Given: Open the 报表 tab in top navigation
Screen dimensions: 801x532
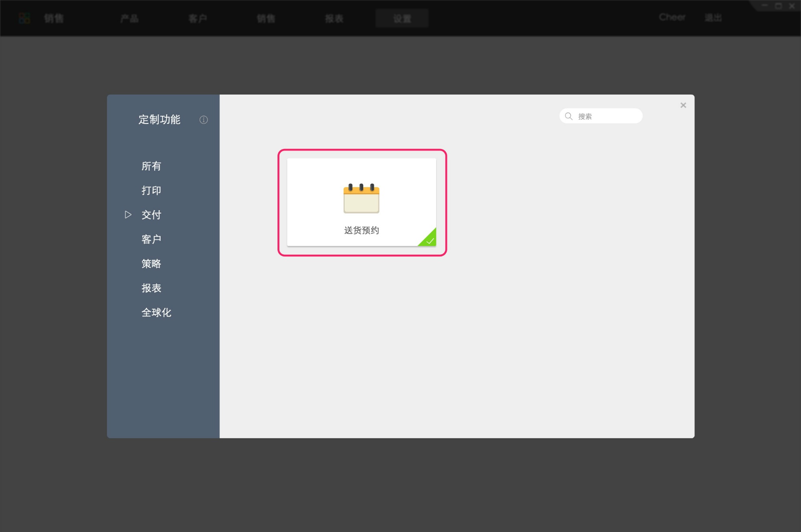Looking at the screenshot, I should (334, 18).
